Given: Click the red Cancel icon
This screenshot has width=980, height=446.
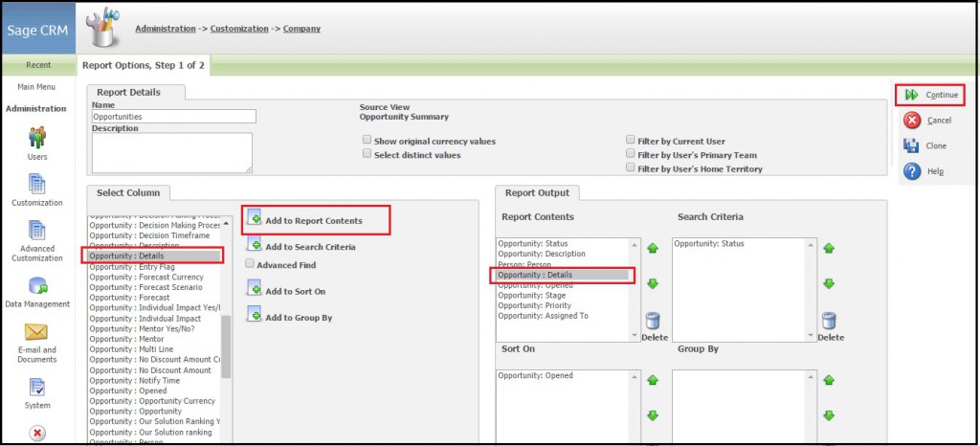Looking at the screenshot, I should coord(912,120).
